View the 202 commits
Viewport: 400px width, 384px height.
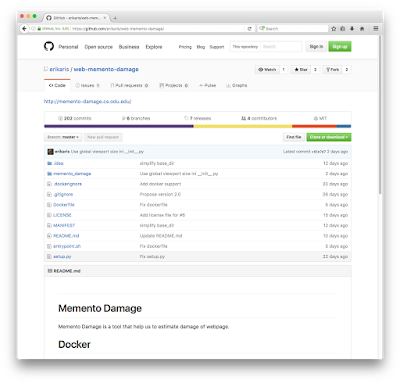pyautogui.click(x=75, y=118)
